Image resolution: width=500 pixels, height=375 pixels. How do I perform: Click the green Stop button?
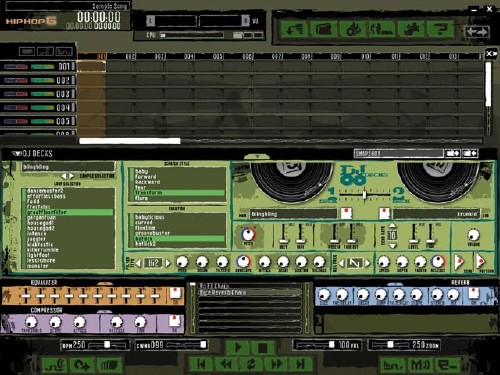263,347
